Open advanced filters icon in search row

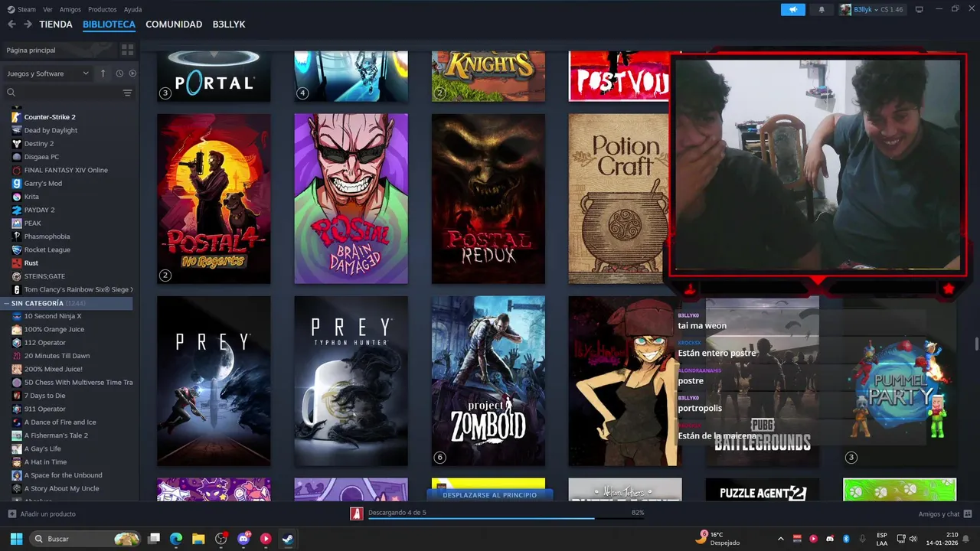[127, 93]
